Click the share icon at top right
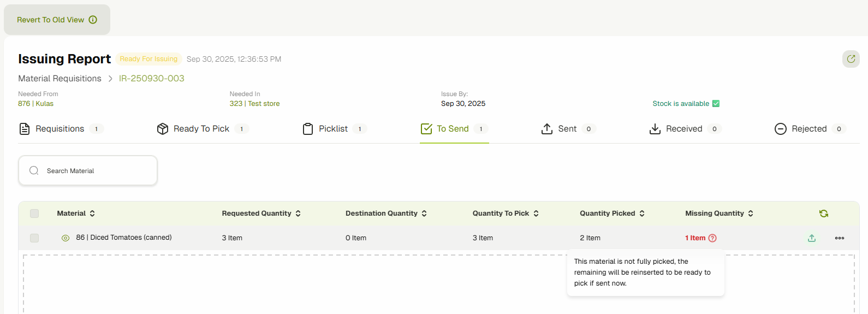The width and height of the screenshot is (868, 314). pos(851,59)
